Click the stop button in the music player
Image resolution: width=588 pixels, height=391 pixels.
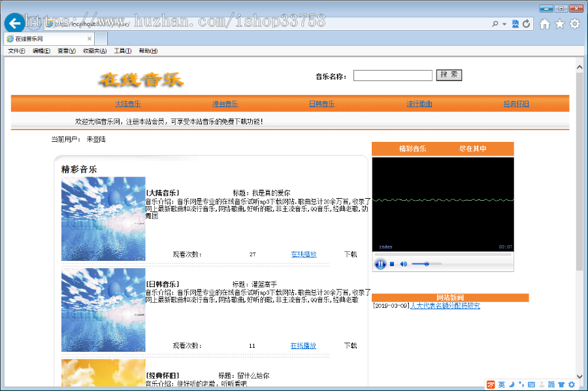click(392, 263)
